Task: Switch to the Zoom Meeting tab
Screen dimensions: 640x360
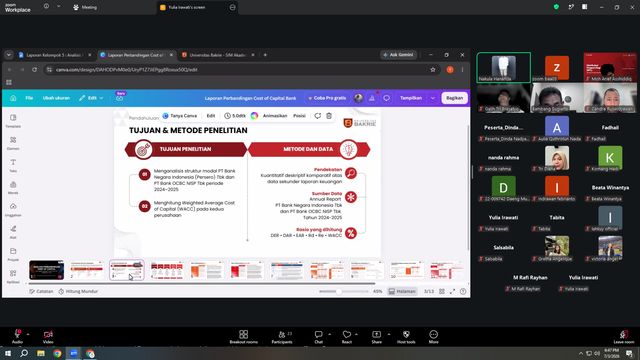Action: tap(85, 7)
